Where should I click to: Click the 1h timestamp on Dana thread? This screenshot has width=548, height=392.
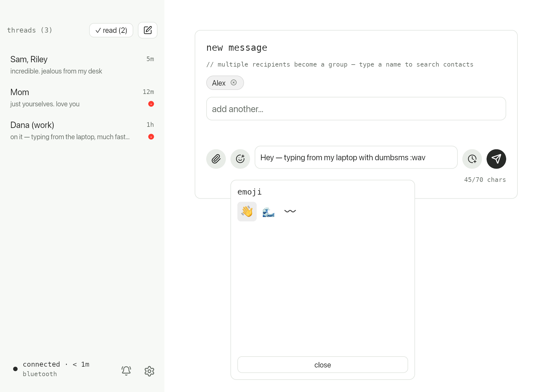(150, 125)
